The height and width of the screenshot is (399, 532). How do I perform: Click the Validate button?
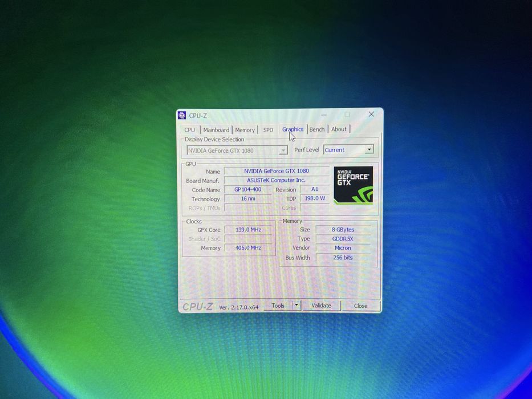(321, 306)
